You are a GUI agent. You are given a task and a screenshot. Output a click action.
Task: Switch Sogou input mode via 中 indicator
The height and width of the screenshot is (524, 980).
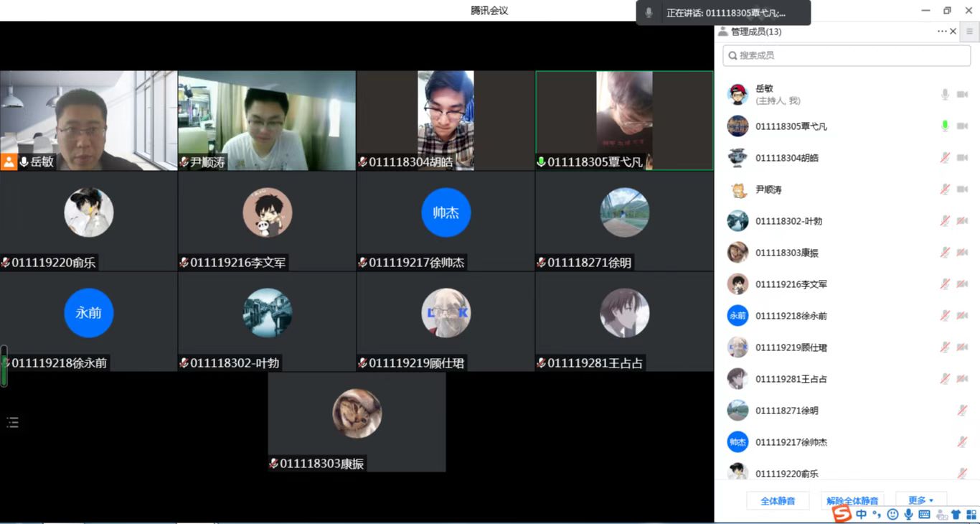[861, 514]
